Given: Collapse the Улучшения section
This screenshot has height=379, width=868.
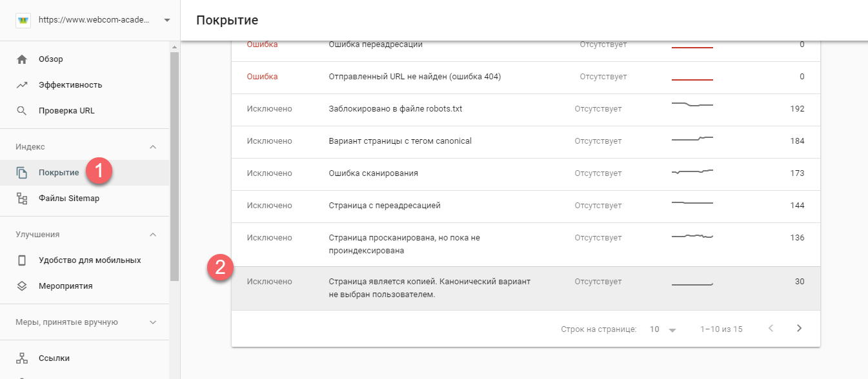Looking at the screenshot, I should click(153, 235).
